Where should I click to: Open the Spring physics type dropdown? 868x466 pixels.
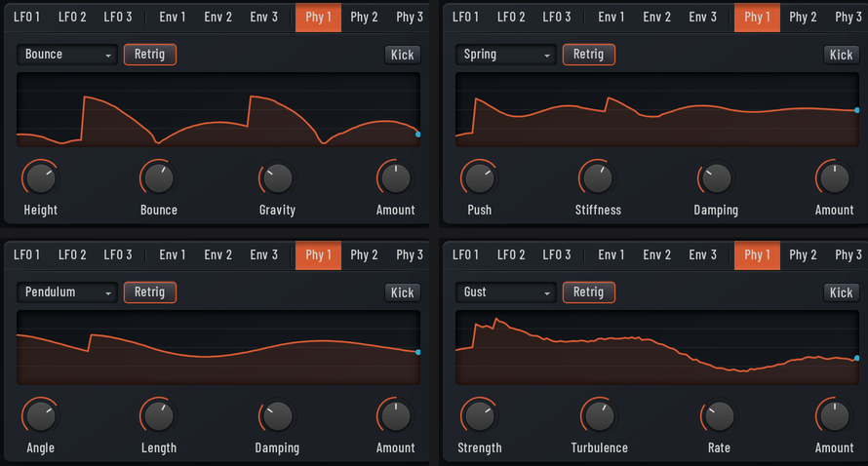click(506, 55)
